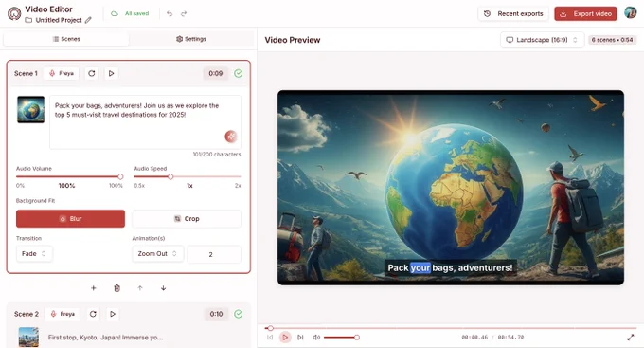Regenerate Scene 1 audio
The image size is (644, 348).
92,73
